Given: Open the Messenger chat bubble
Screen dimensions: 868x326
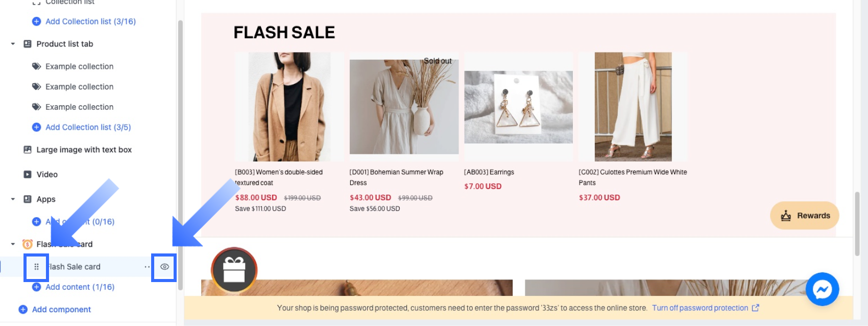Looking at the screenshot, I should (x=823, y=289).
